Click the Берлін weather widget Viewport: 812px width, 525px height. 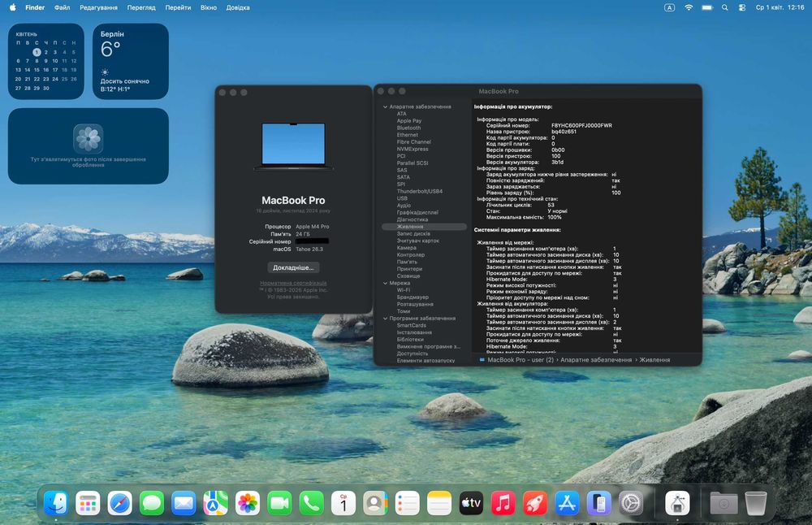[x=131, y=61]
